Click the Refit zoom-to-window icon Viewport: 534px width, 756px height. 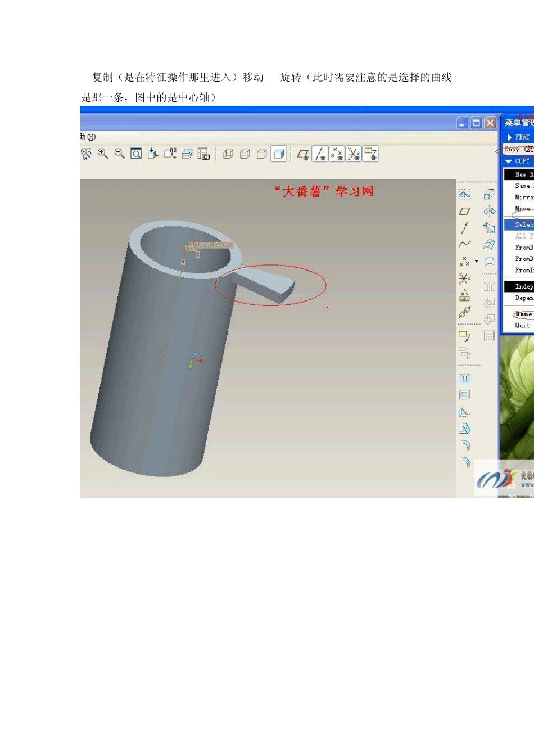(x=136, y=154)
